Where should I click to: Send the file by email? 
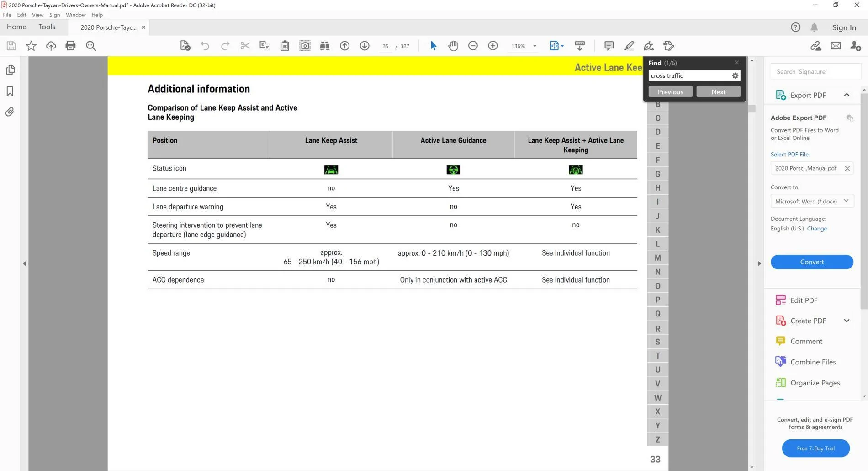pyautogui.click(x=836, y=46)
